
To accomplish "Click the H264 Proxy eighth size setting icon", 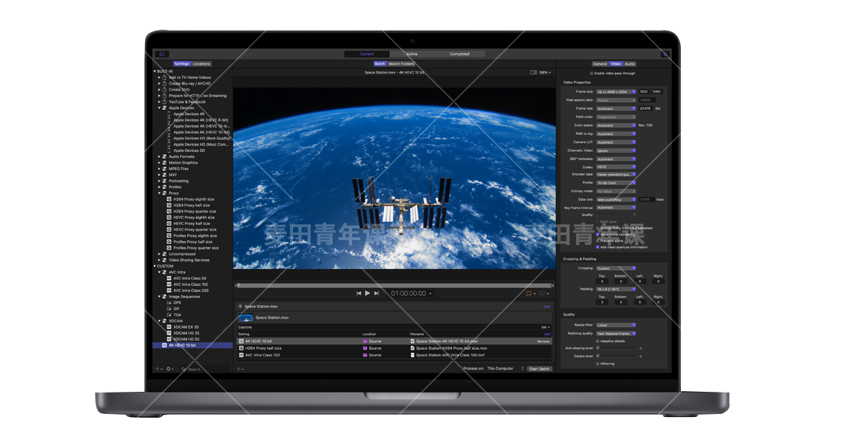I will pyautogui.click(x=170, y=199).
